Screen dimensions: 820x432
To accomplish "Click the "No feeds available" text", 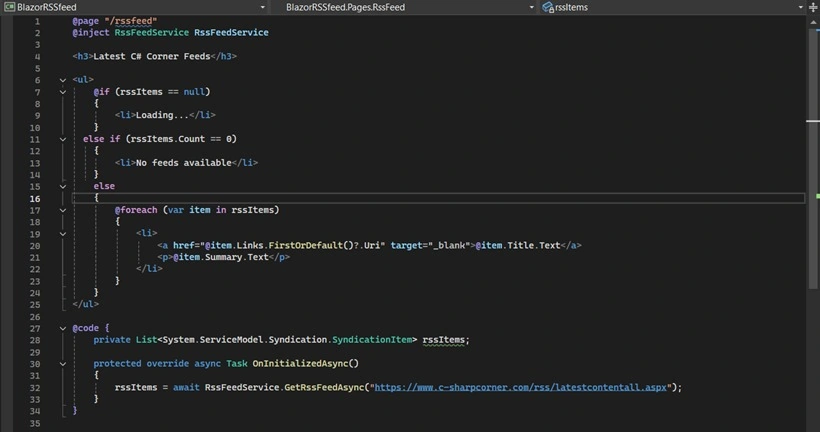I will pyautogui.click(x=184, y=163).
